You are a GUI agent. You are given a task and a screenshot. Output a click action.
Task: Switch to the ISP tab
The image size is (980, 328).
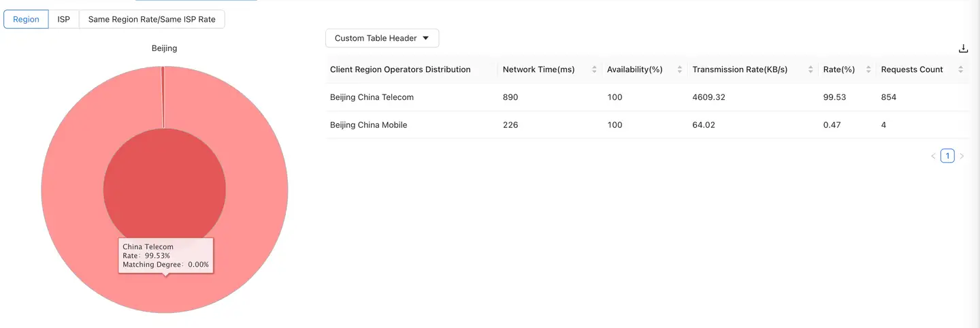pos(64,19)
